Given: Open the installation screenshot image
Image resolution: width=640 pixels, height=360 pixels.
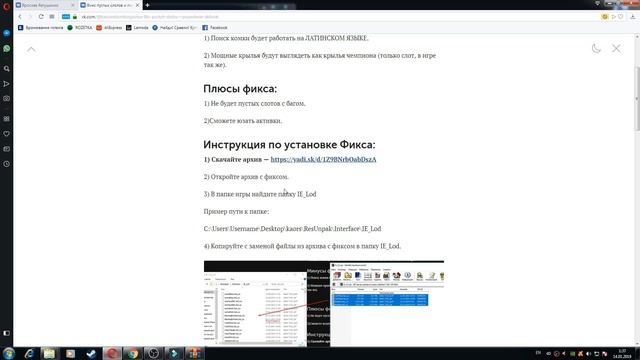Looking at the screenshot, I should 324,304.
